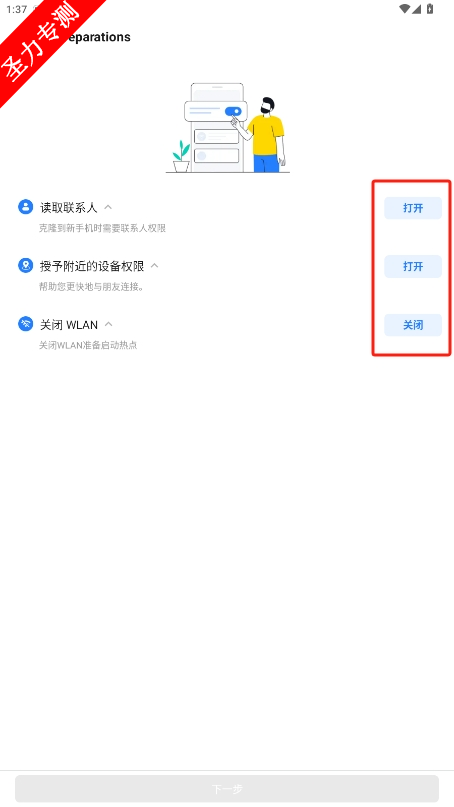The image size is (454, 807).
Task: Collapse the 读取联系人 chevron
Action: pyautogui.click(x=108, y=207)
